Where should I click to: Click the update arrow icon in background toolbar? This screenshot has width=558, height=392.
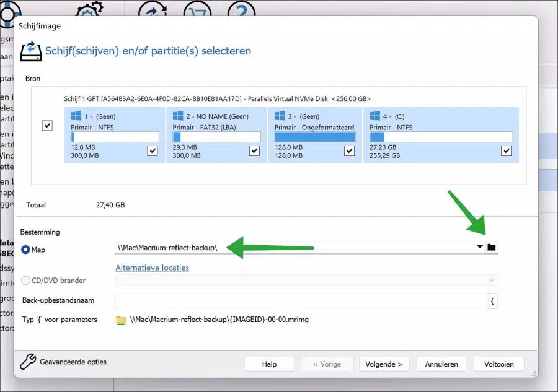(153, 10)
